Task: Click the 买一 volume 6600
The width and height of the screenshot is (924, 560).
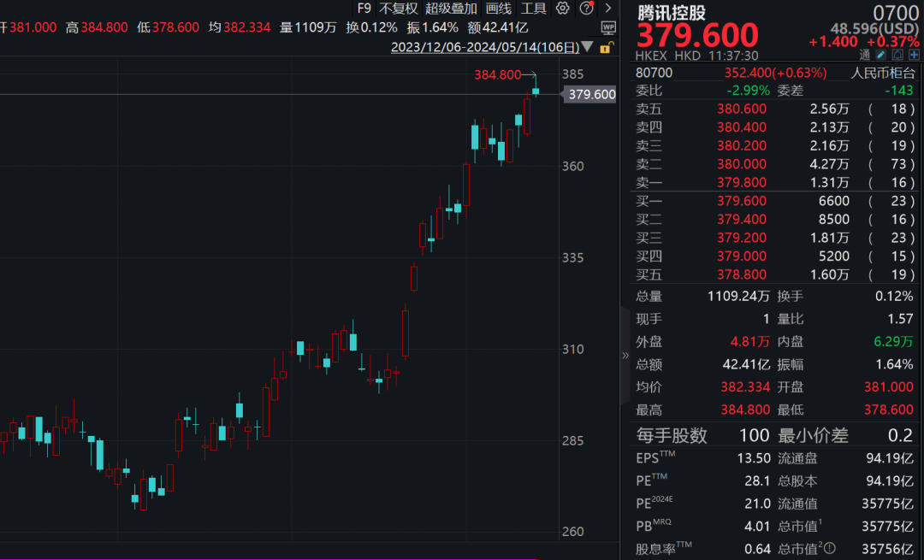Action: point(834,201)
